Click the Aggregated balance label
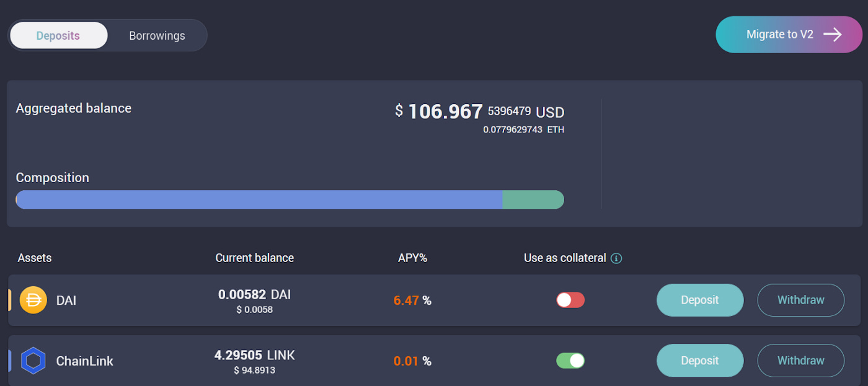 pos(74,108)
